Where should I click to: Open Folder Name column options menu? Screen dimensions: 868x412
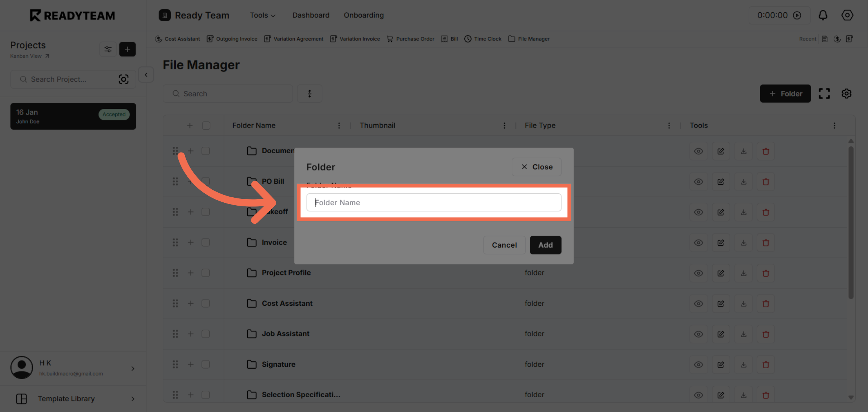coord(339,125)
